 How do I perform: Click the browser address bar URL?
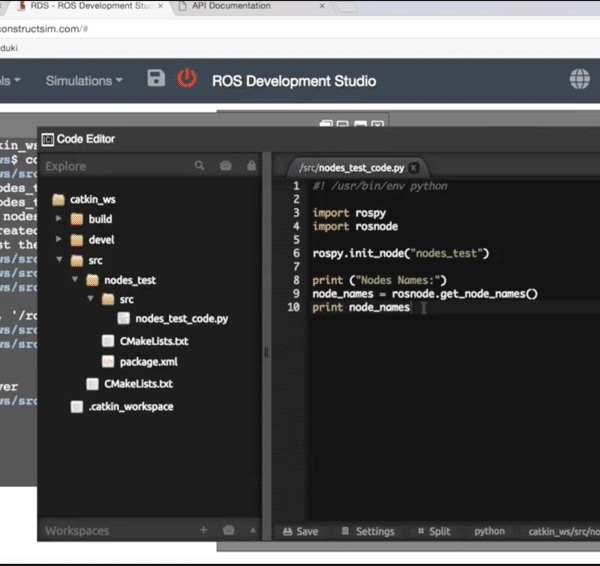tap(44, 29)
